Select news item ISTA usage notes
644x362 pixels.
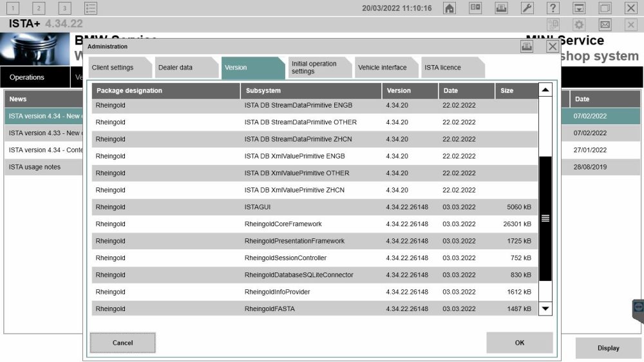pos(44,167)
